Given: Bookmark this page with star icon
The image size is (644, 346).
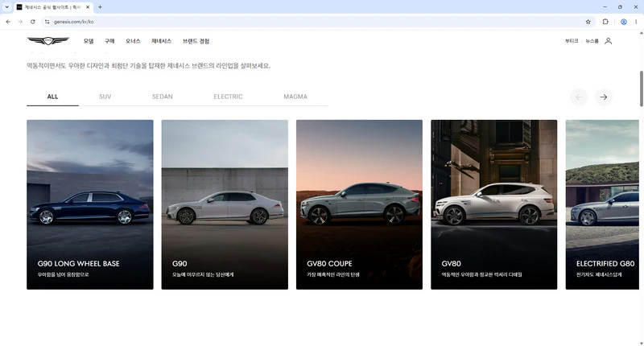Looking at the screenshot, I should (588, 22).
